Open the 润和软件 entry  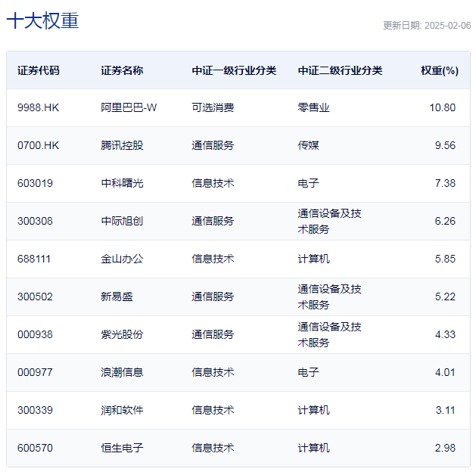pos(122,410)
